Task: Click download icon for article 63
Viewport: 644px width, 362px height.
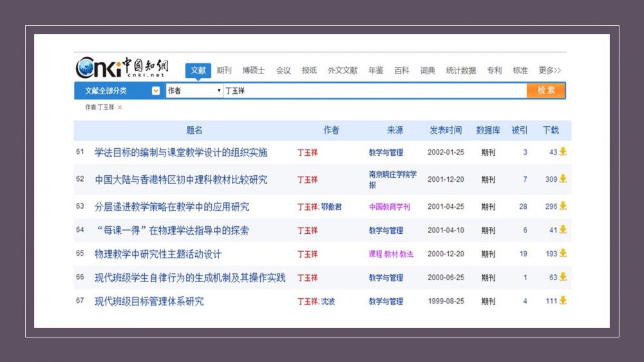Action: pyautogui.click(x=563, y=206)
